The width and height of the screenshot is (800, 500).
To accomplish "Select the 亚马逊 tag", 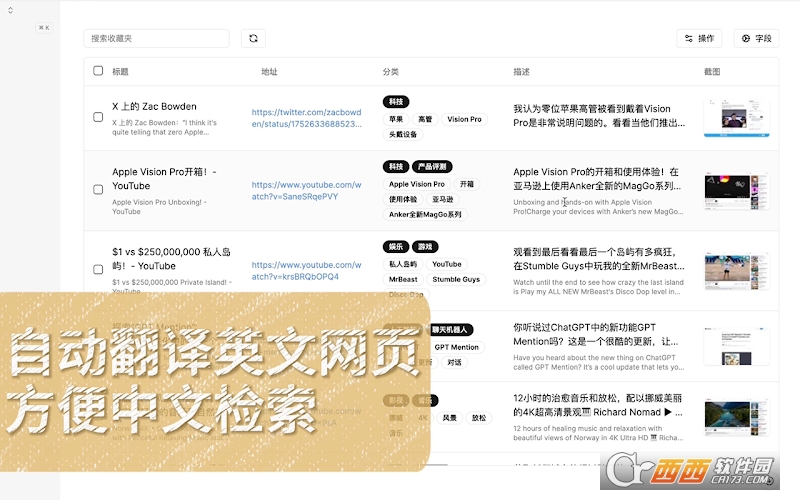I will (443, 199).
